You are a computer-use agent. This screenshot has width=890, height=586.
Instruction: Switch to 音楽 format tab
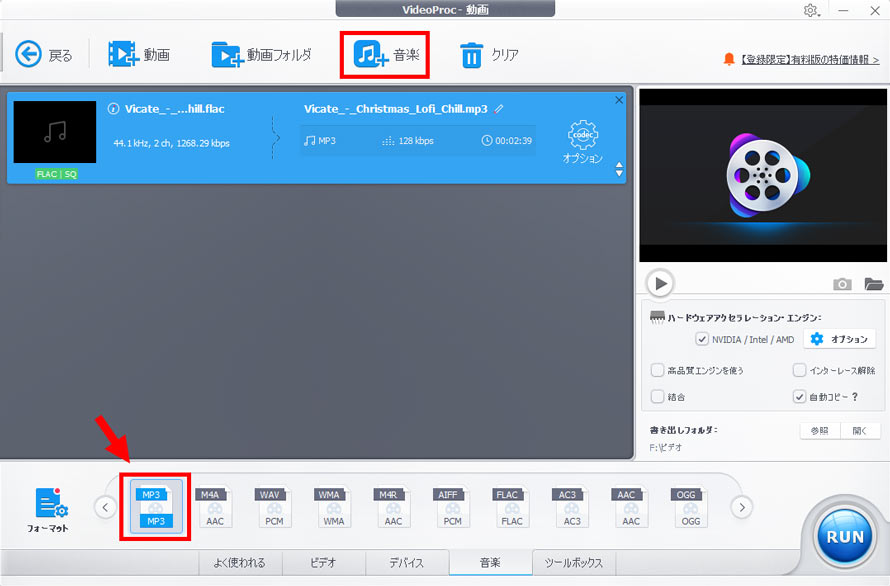coord(490,563)
